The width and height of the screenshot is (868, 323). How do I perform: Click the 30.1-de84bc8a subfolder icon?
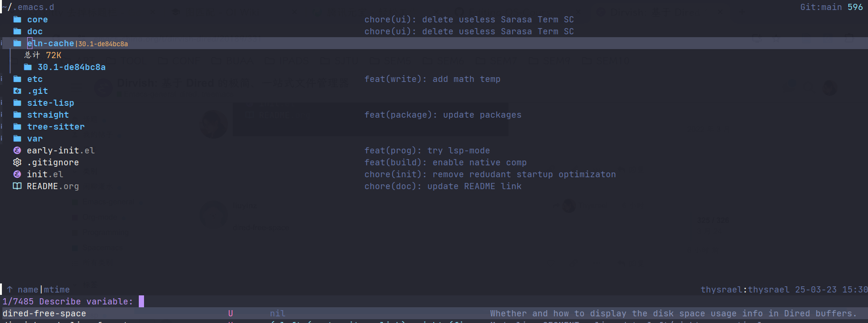(x=28, y=67)
